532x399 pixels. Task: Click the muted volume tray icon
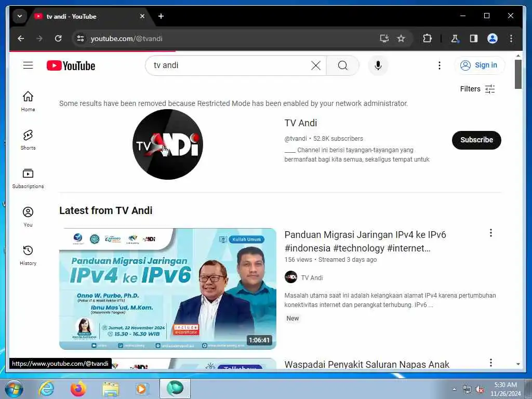coord(479,390)
